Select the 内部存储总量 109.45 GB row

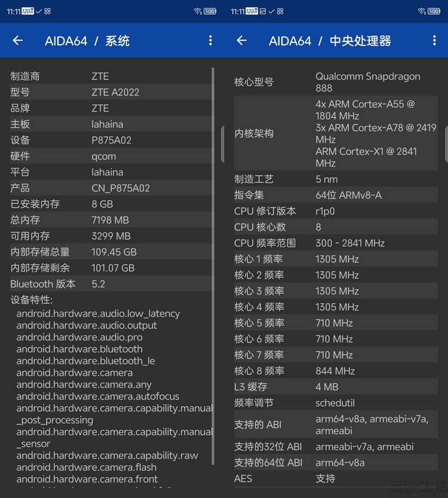click(111, 252)
